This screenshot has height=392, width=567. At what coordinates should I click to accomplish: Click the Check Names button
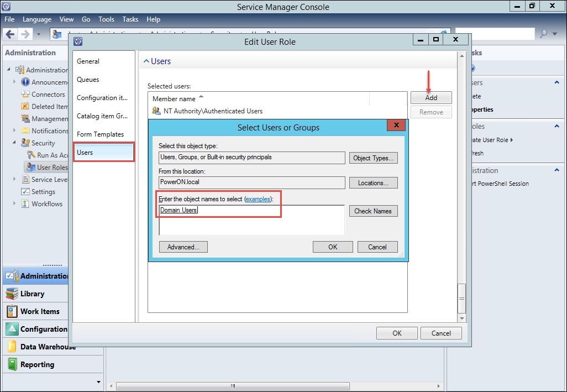point(373,211)
